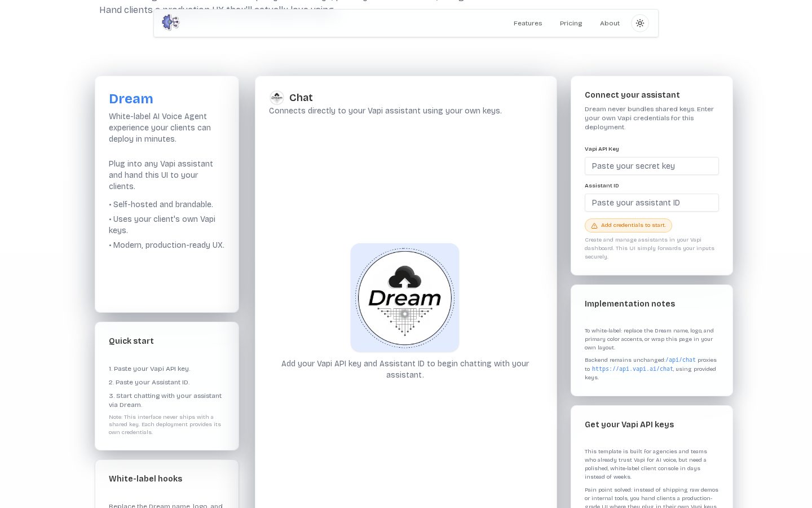
Task: Click 'Modern, production-ready UX.' bullet
Action: [x=166, y=245]
